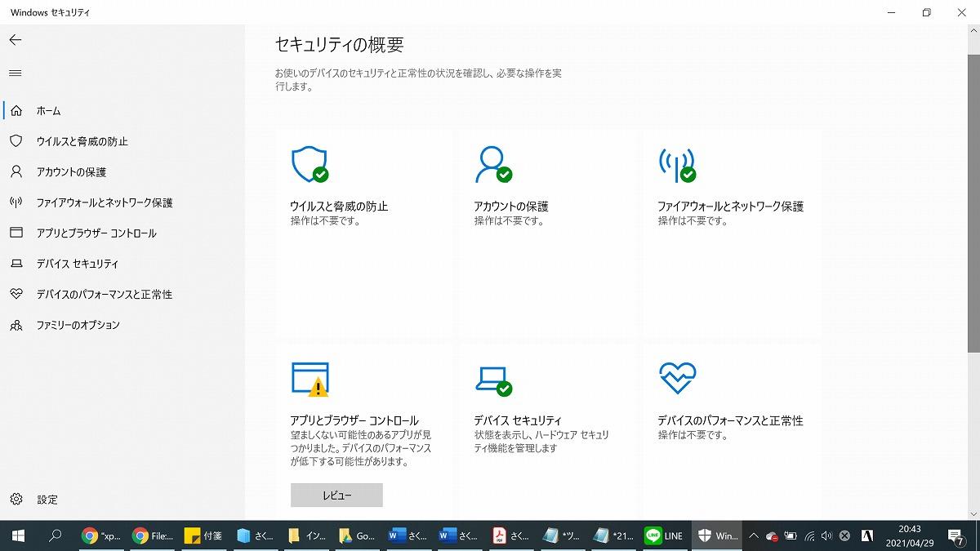Click the shield icon on ウイルスと脅威の防止 tile
Screen dimensions: 980x551
tap(310, 163)
